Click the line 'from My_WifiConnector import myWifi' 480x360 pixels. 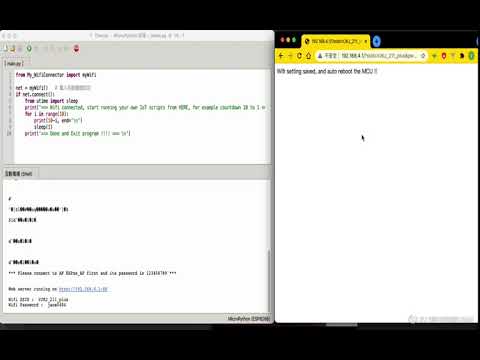pos(56,75)
